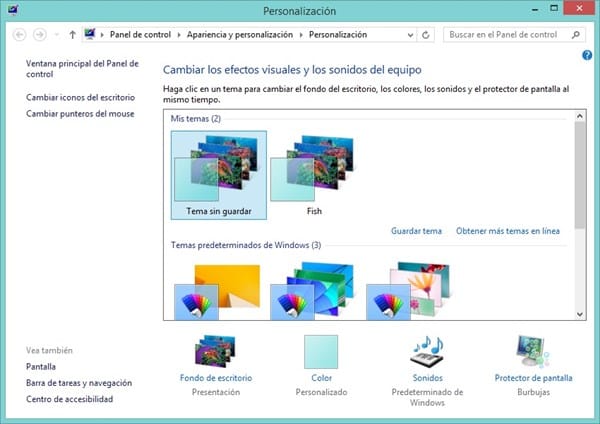Maximize the Personalización window
This screenshot has height=424, width=600.
(554, 8)
